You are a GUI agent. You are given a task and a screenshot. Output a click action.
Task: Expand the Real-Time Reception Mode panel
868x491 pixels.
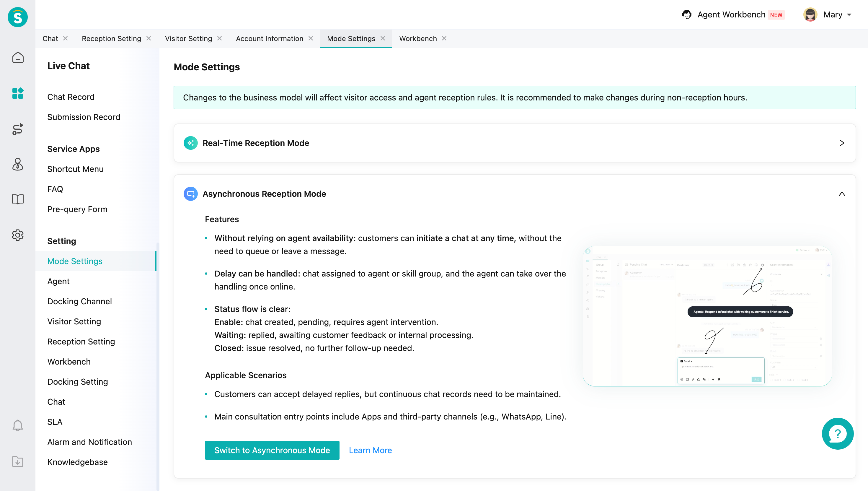click(x=841, y=143)
